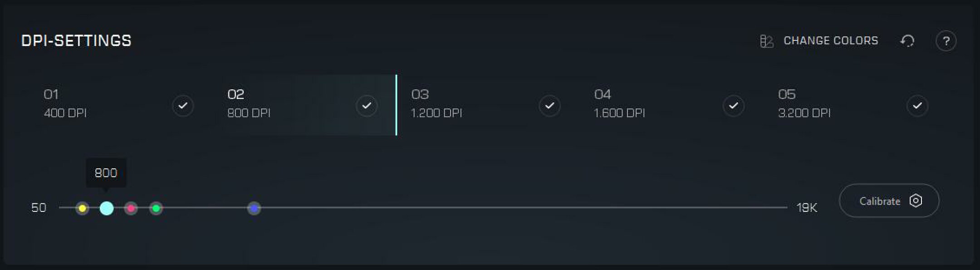This screenshot has height=270, width=980.
Task: Toggle the checkmark for 1.200 DPI stage
Action: pyautogui.click(x=549, y=106)
